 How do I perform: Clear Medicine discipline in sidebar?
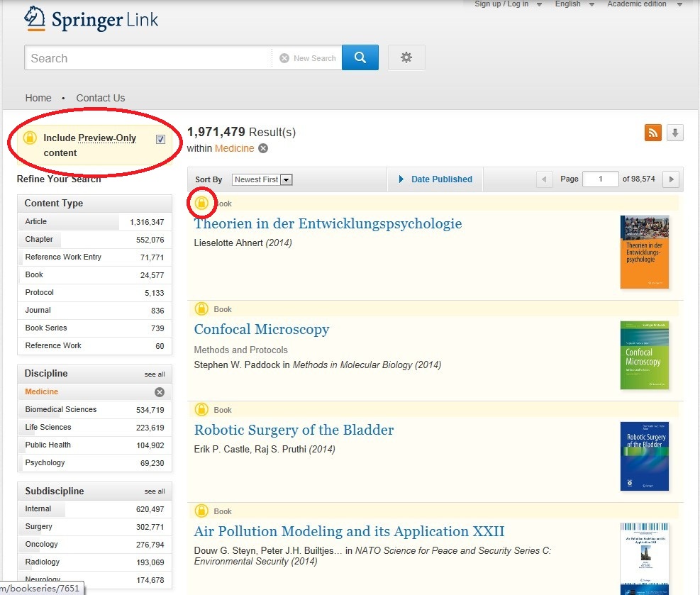coord(160,392)
